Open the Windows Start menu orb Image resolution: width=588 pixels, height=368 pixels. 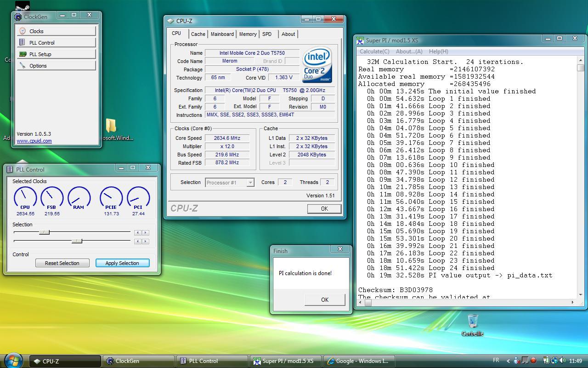13,360
